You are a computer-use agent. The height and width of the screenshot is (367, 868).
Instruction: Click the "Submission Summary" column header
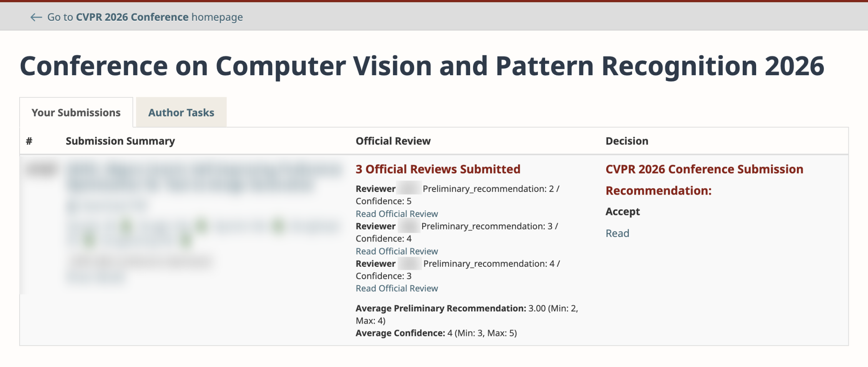click(120, 141)
